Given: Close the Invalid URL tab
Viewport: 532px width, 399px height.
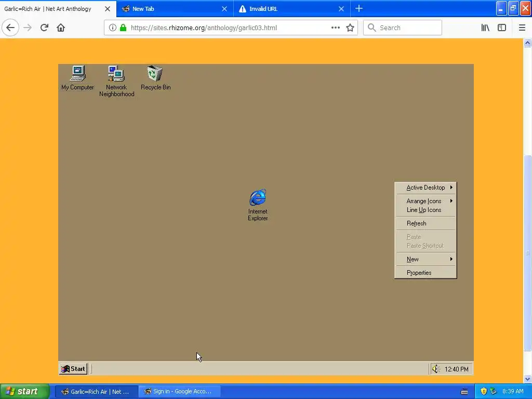Looking at the screenshot, I should (x=341, y=9).
